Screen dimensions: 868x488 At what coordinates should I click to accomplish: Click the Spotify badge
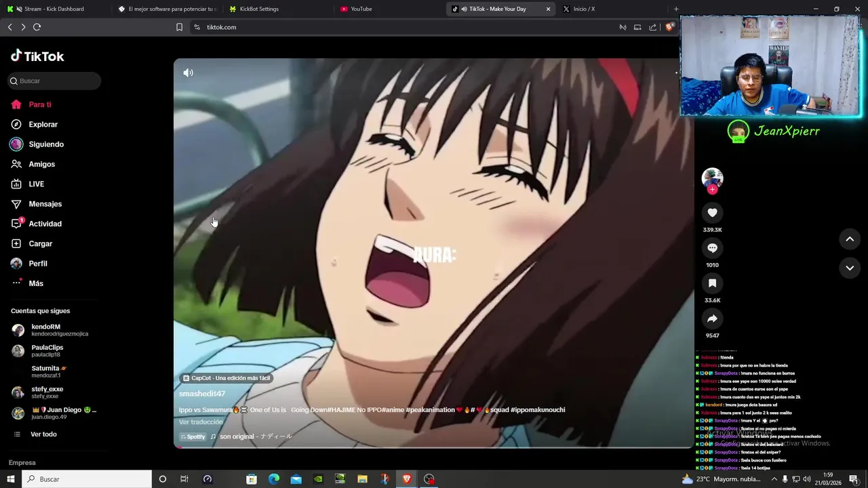tap(193, 436)
